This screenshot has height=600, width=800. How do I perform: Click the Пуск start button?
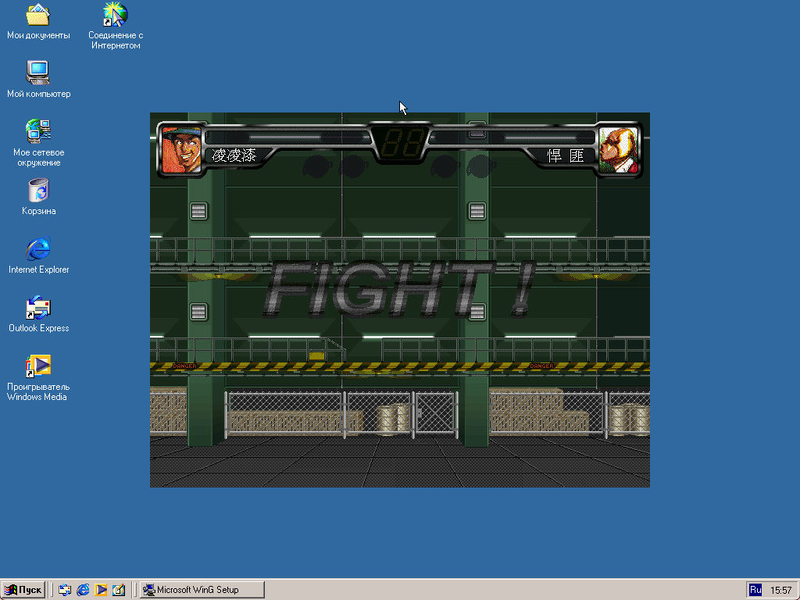click(23, 590)
